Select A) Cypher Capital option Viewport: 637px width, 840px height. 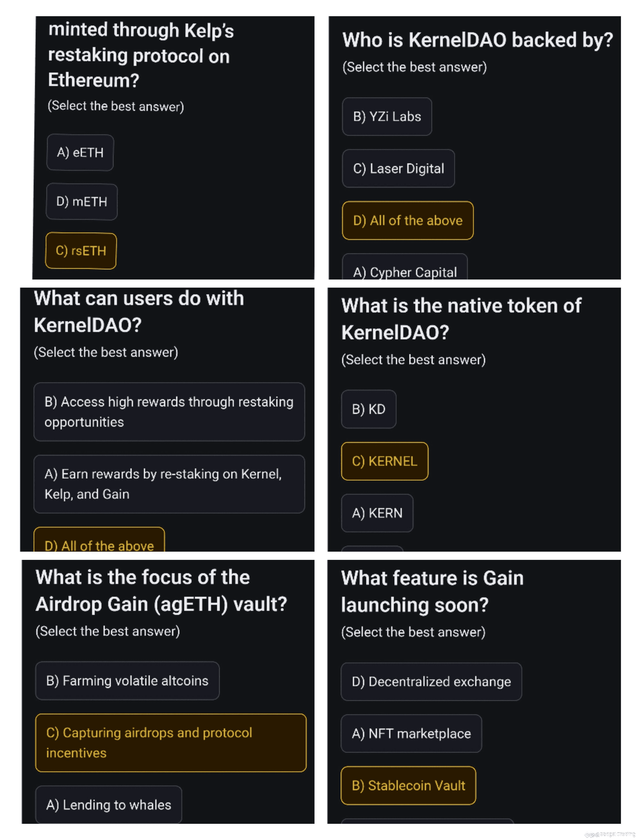[x=405, y=267]
